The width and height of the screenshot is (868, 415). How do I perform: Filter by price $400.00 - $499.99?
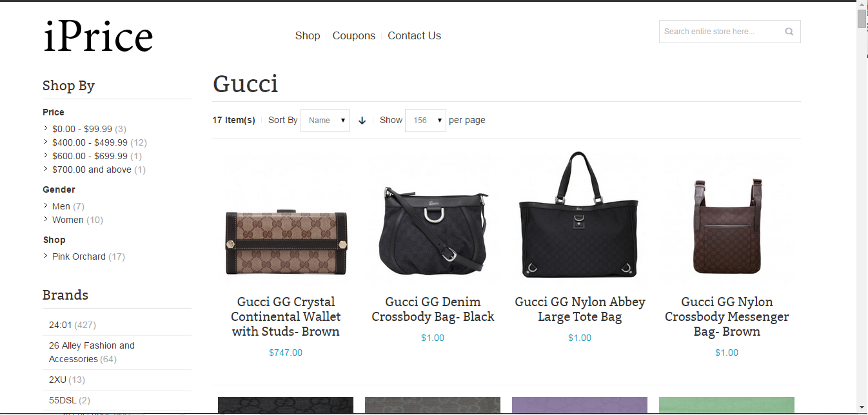90,142
